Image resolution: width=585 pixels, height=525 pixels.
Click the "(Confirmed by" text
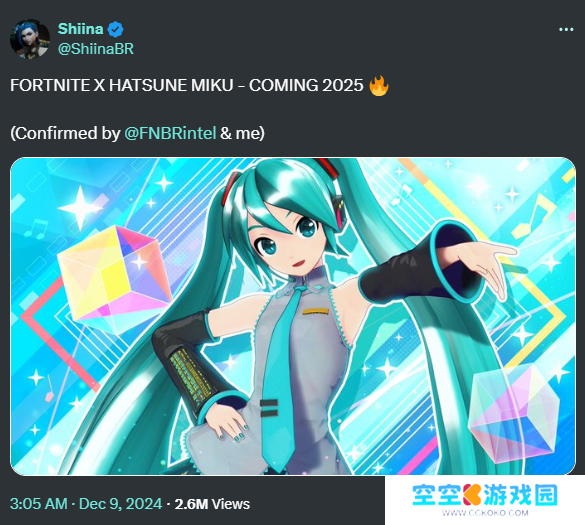point(65,133)
